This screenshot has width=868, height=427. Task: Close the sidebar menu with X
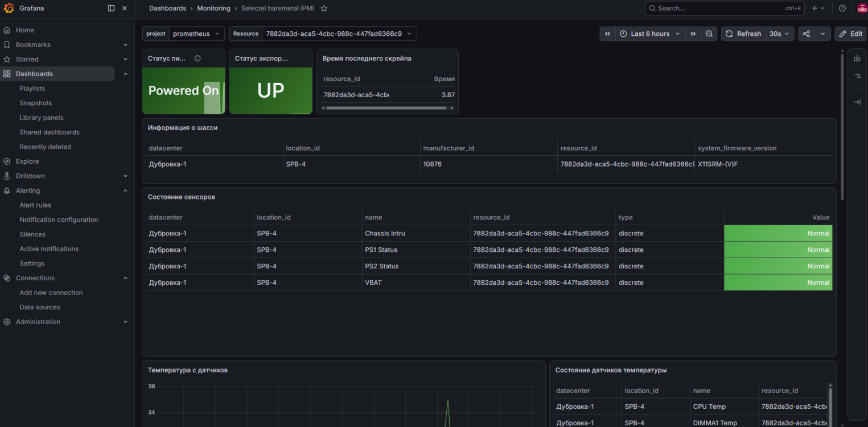tap(125, 8)
